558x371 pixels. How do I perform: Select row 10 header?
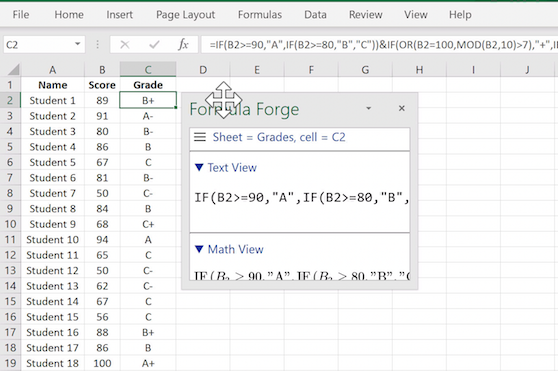[x=10, y=224]
